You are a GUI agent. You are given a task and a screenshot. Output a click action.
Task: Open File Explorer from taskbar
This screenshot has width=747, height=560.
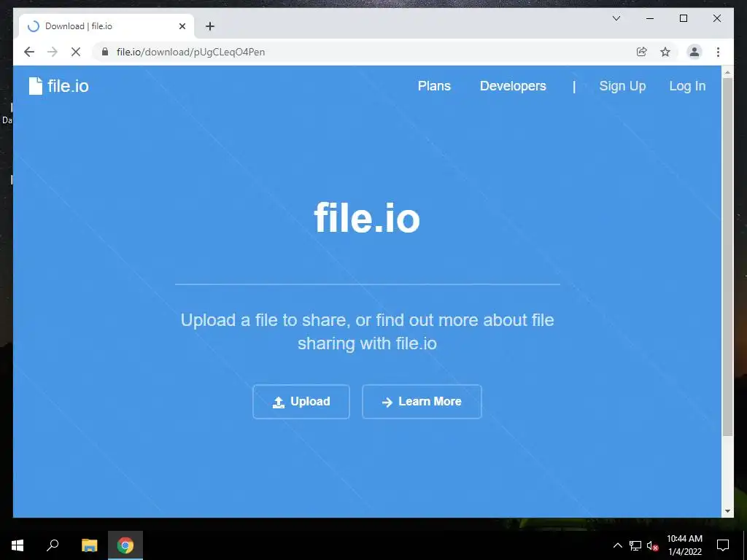coord(89,545)
